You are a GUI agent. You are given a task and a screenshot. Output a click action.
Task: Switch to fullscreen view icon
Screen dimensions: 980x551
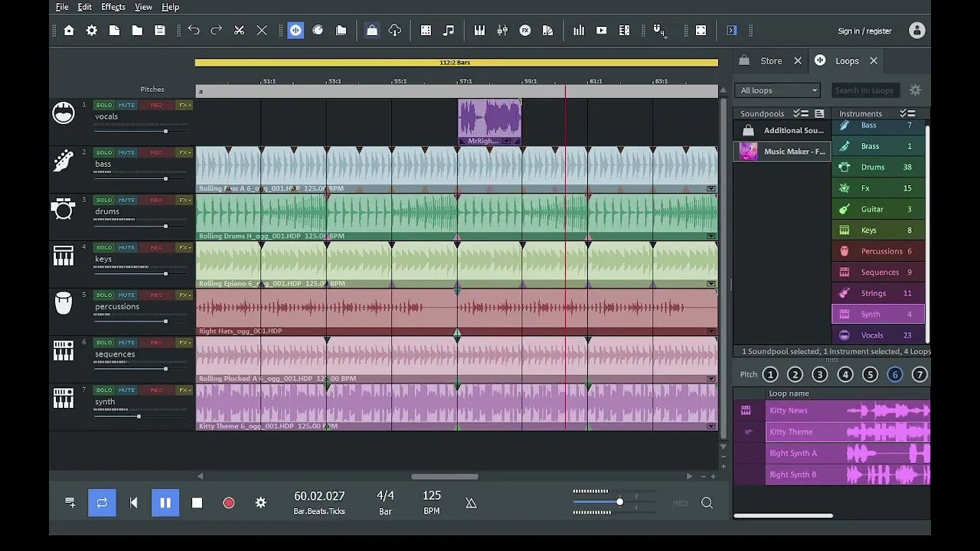pyautogui.click(x=701, y=31)
